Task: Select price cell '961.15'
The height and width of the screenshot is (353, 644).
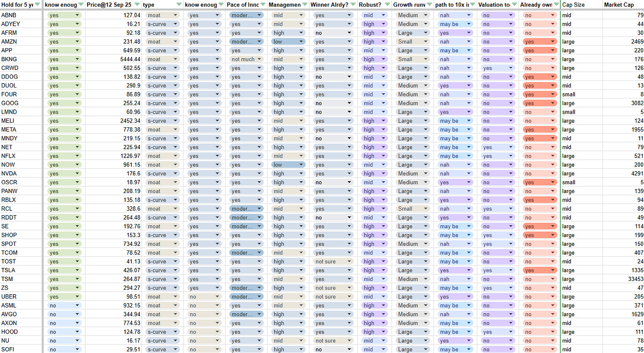Action: coord(113,165)
